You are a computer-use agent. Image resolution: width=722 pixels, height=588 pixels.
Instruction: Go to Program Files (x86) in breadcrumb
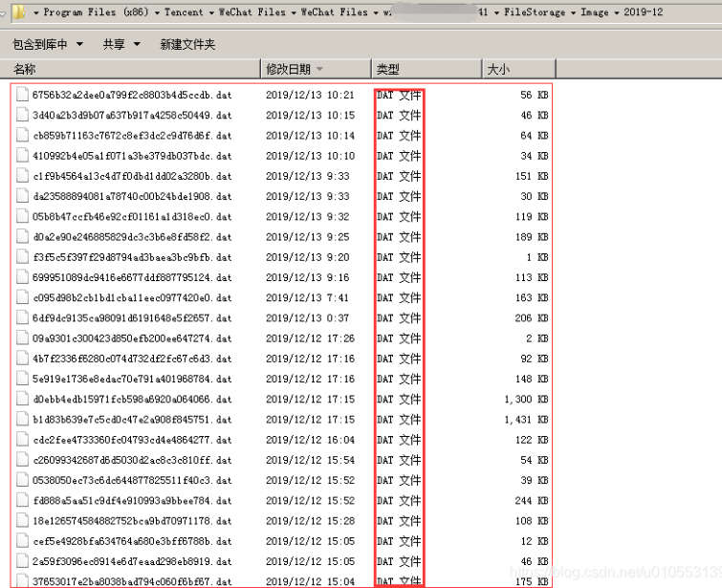click(97, 12)
